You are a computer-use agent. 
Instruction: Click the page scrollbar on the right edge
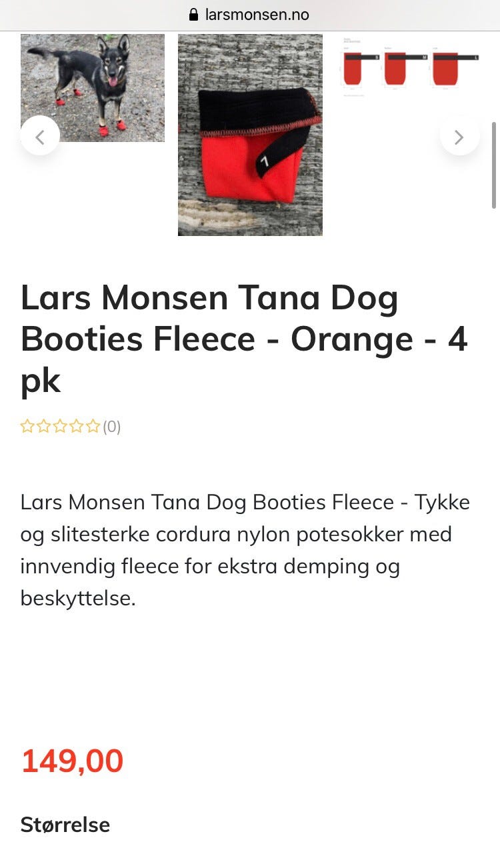(x=494, y=165)
